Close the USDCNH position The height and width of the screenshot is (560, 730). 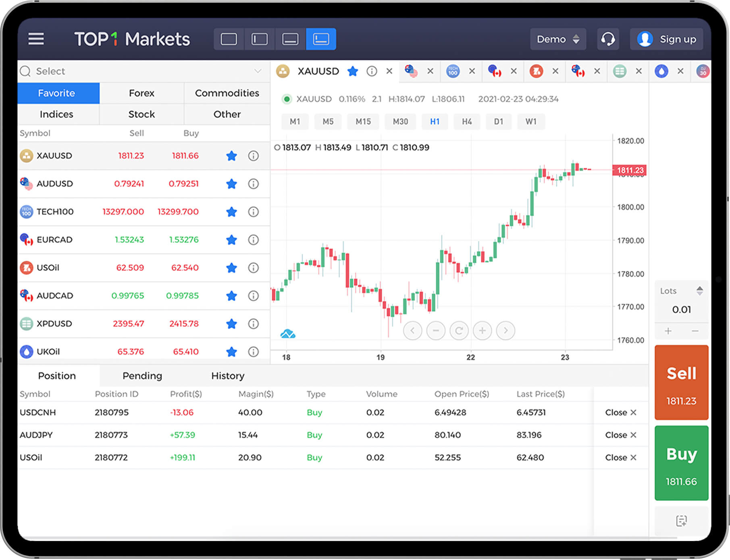(x=620, y=412)
